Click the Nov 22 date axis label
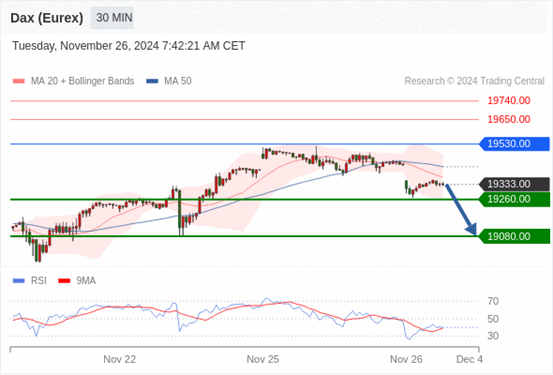Viewport: 553px width, 375px height. tap(120, 359)
